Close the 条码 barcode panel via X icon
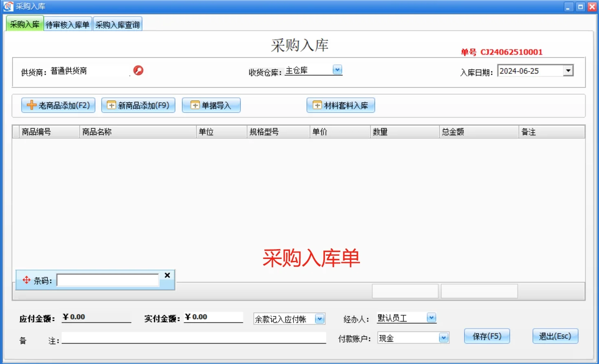599x364 pixels. pyautogui.click(x=167, y=275)
